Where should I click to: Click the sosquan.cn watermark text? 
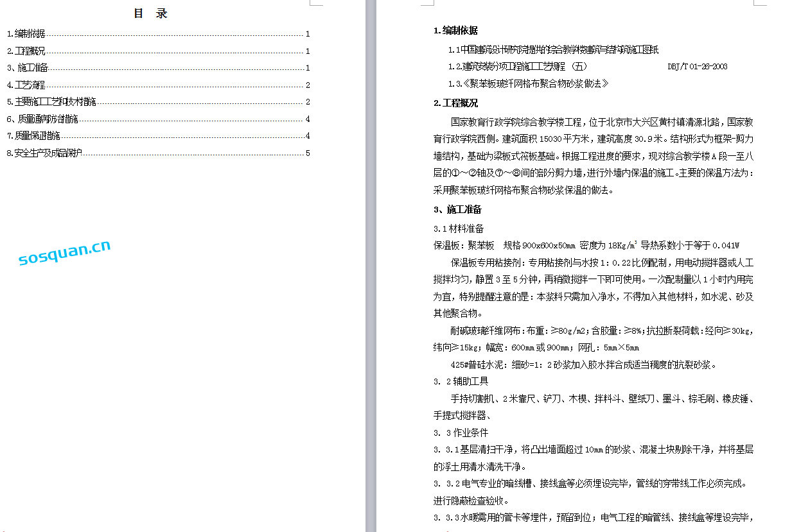pos(64,253)
